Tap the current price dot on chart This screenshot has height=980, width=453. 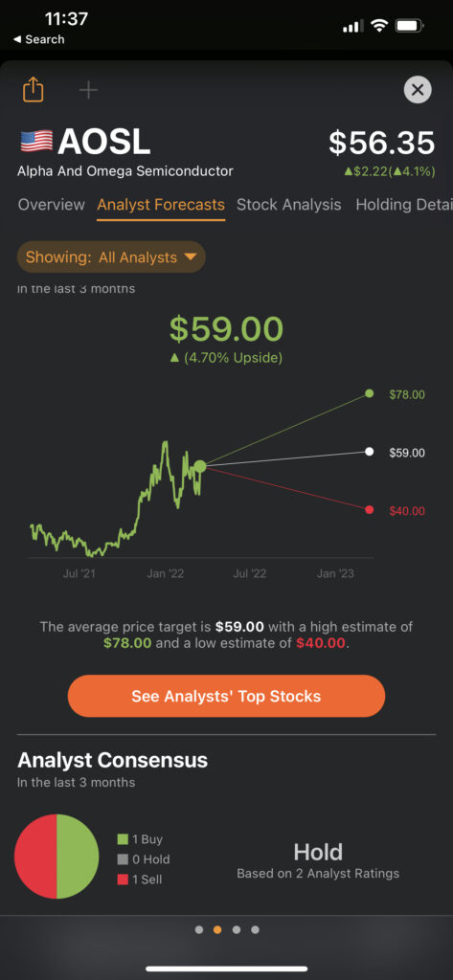coord(199,466)
